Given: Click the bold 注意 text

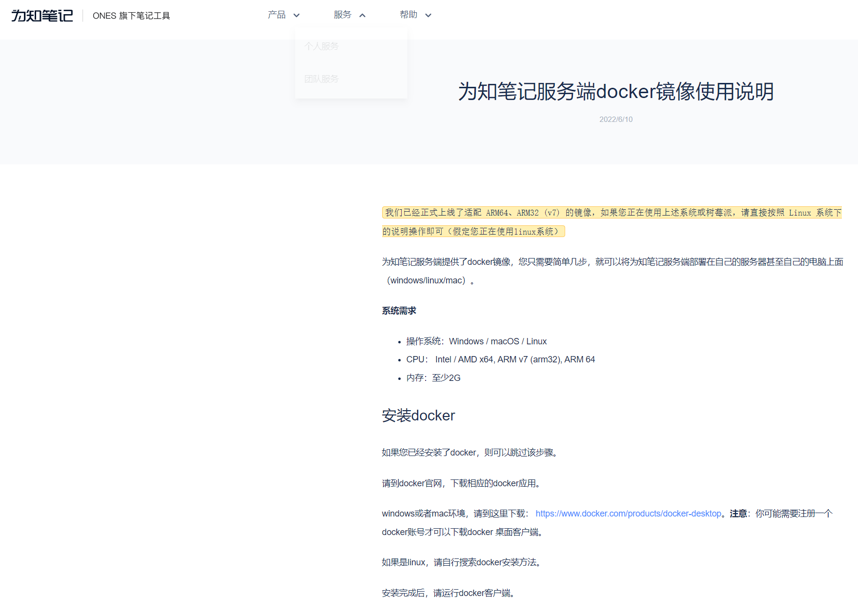Looking at the screenshot, I should click(x=738, y=513).
